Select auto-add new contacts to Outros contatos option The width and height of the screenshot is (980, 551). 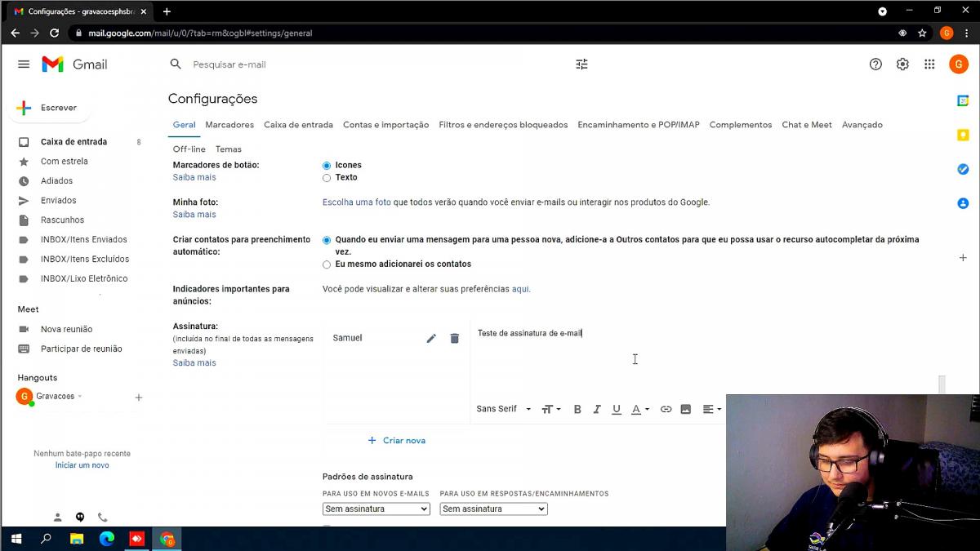coord(327,240)
